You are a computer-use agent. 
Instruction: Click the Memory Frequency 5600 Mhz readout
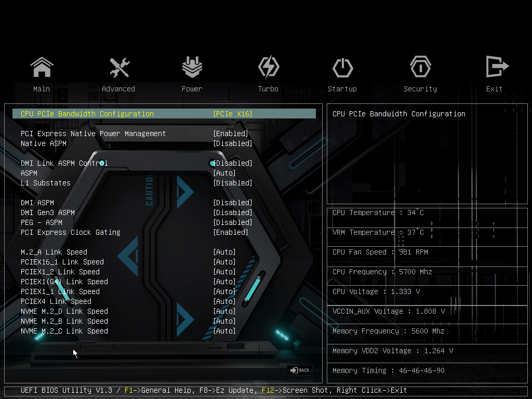tap(389, 331)
